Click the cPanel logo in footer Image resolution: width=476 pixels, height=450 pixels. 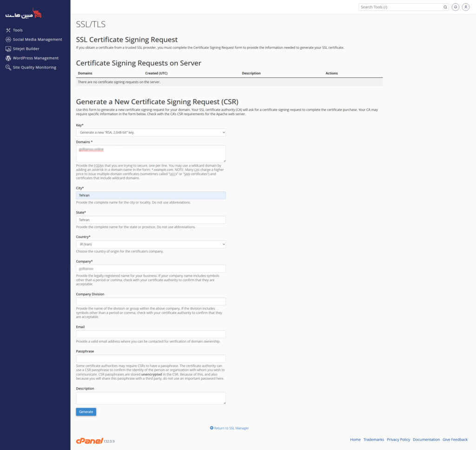coord(89,441)
